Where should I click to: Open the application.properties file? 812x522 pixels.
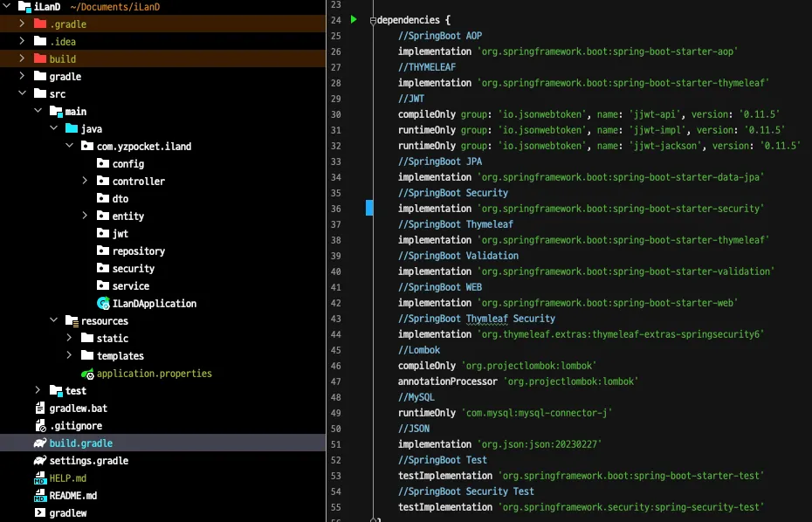click(154, 374)
